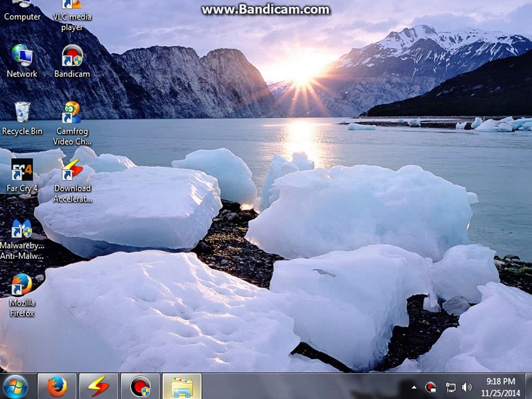Open the network status tray icon
Viewport: 532px width, 399px height.
click(450, 387)
